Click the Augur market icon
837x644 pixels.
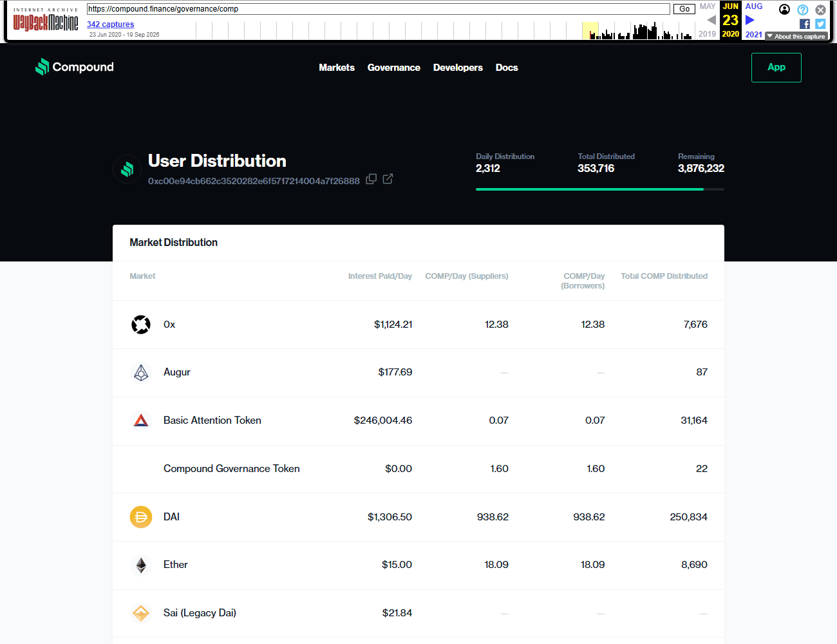[141, 372]
